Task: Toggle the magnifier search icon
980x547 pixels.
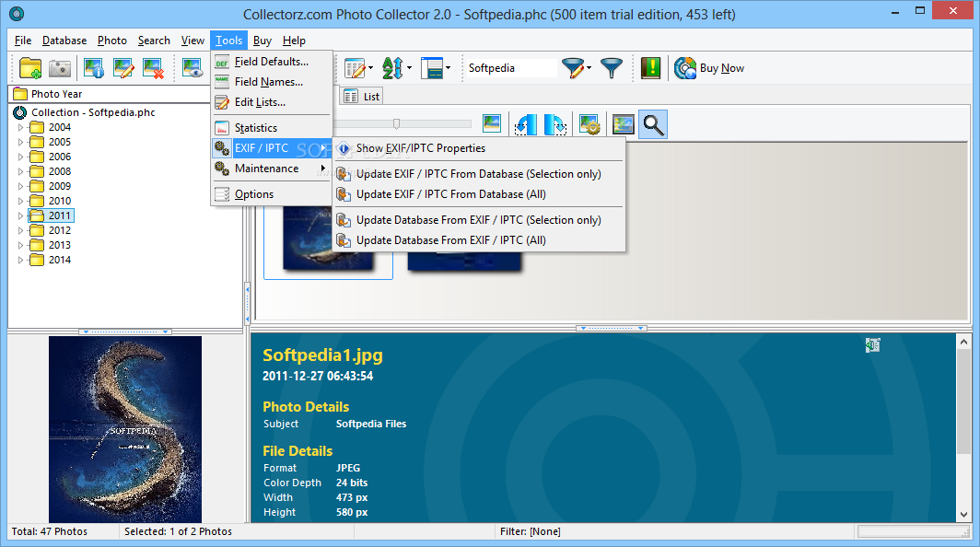Action: click(x=653, y=124)
